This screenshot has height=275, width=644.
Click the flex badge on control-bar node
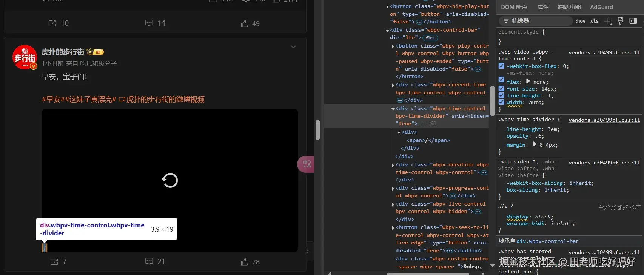tap(430, 38)
